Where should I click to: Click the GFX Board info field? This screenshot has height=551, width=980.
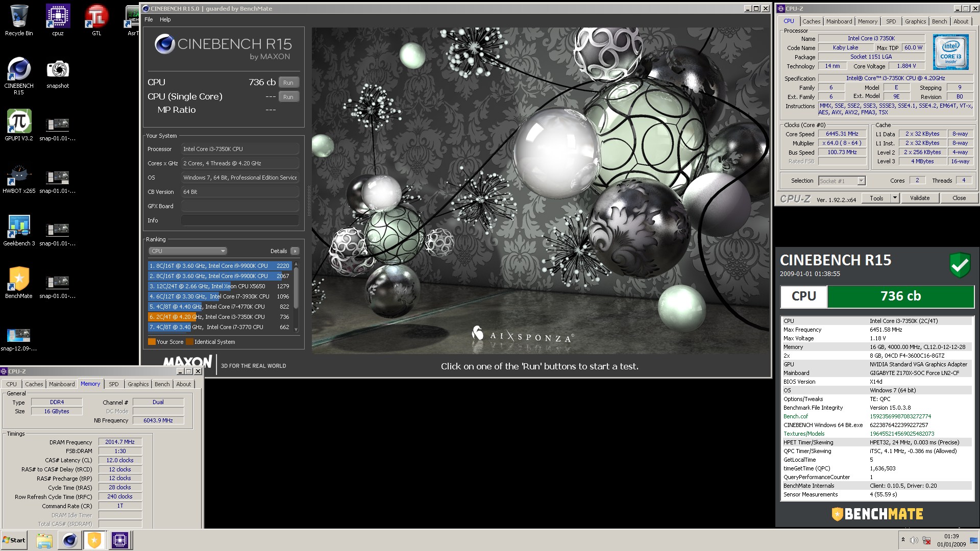click(240, 206)
